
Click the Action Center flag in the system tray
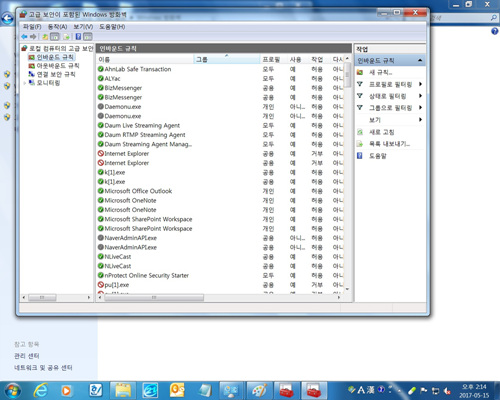tap(424, 390)
